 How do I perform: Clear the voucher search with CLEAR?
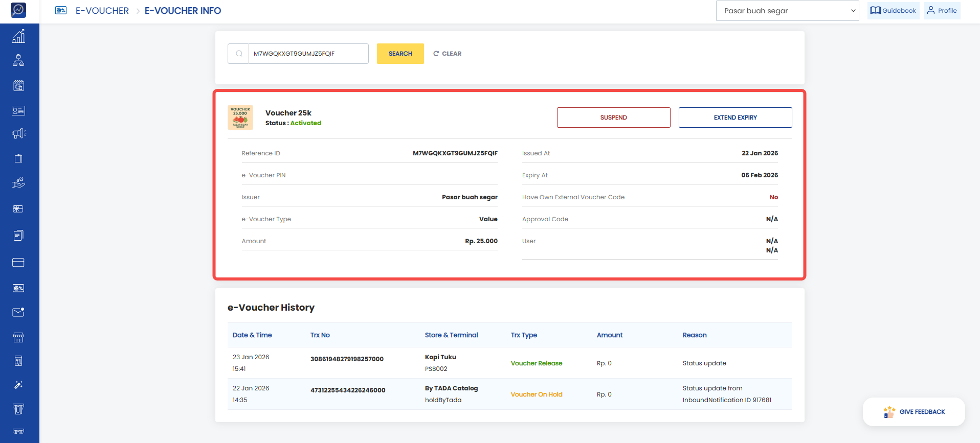[x=447, y=54]
